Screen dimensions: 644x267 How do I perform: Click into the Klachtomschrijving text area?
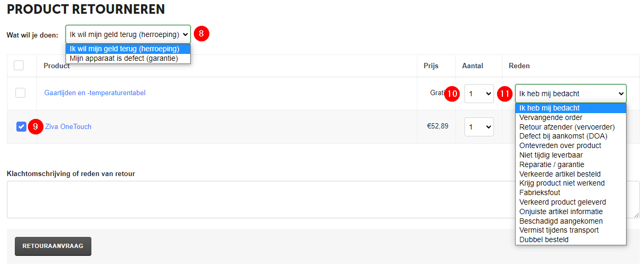click(323, 199)
